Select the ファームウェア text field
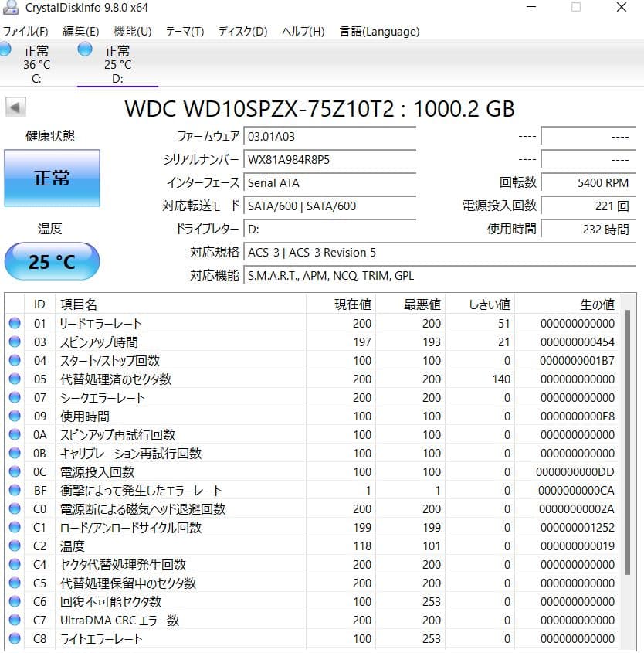 [x=330, y=137]
